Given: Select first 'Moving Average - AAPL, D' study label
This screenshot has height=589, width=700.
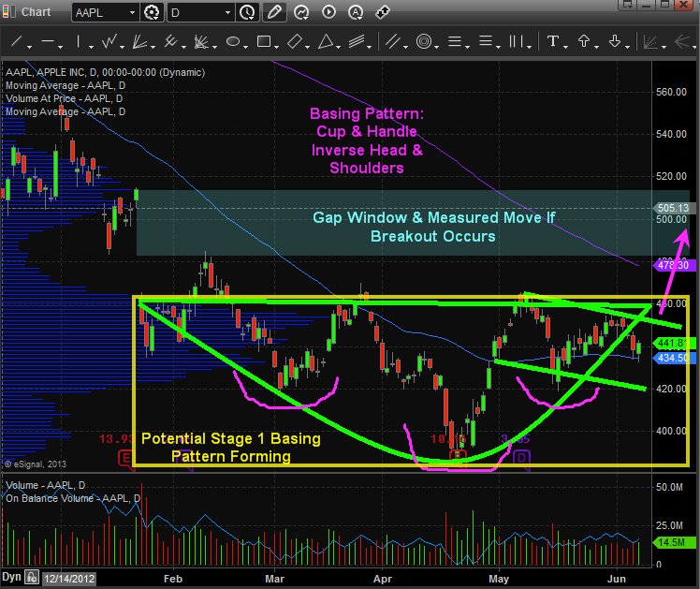Looking at the screenshot, I should (x=66, y=85).
